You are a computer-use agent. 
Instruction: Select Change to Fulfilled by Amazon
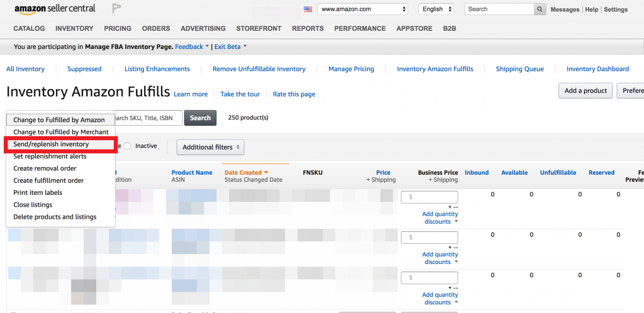pyautogui.click(x=59, y=120)
